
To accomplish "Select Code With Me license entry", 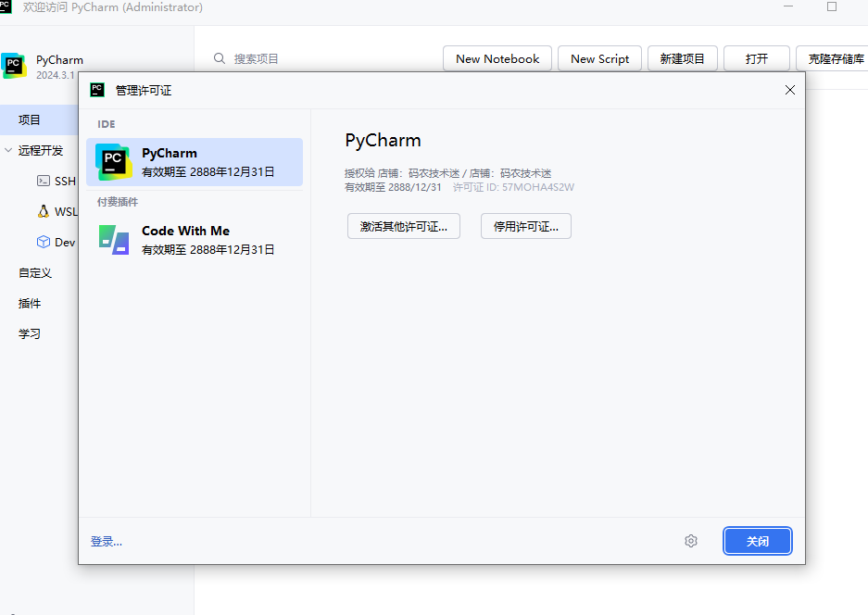I will click(195, 240).
